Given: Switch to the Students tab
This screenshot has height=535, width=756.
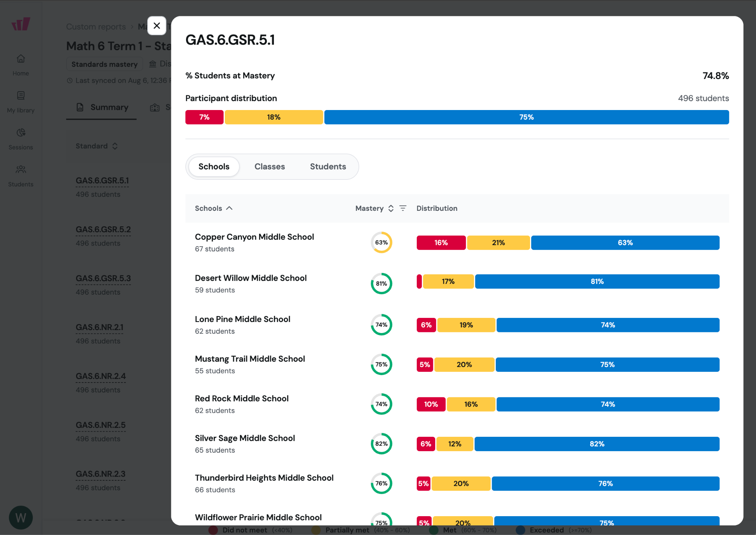Looking at the screenshot, I should click(328, 167).
